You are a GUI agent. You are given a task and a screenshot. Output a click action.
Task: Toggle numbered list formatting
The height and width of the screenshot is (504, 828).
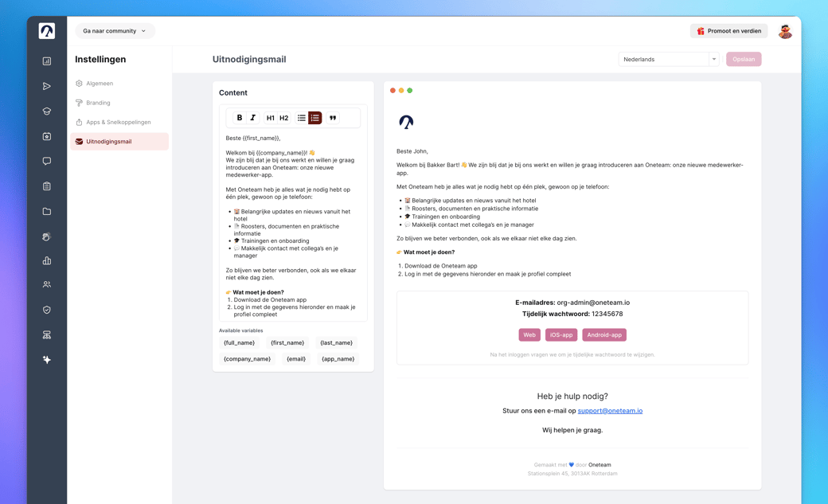click(x=315, y=118)
